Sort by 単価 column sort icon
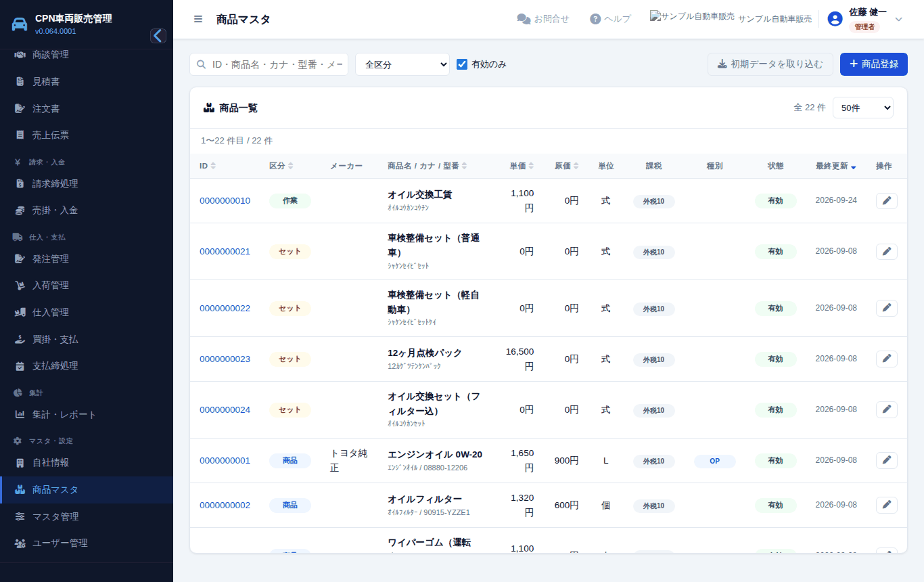The width and height of the screenshot is (924, 582). point(531,166)
